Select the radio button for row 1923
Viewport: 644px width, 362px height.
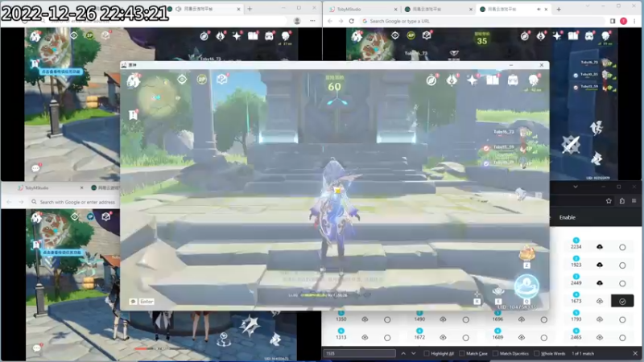(622, 265)
